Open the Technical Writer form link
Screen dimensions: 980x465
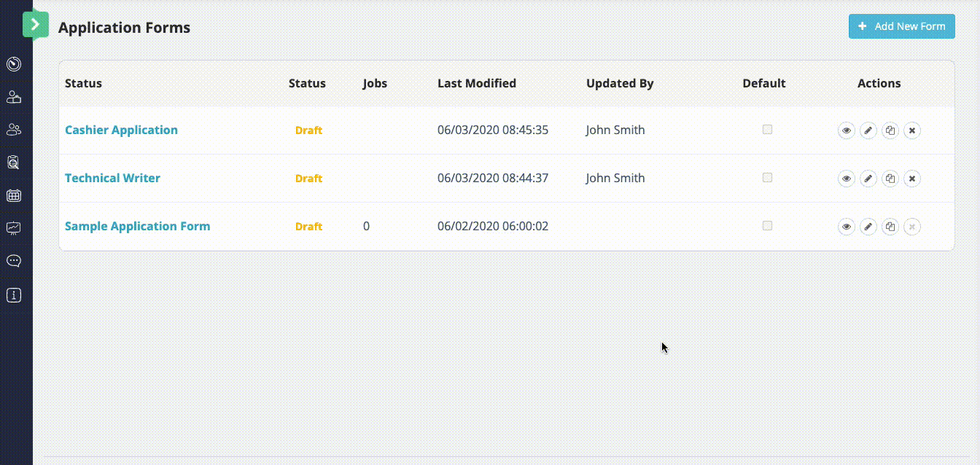click(112, 178)
